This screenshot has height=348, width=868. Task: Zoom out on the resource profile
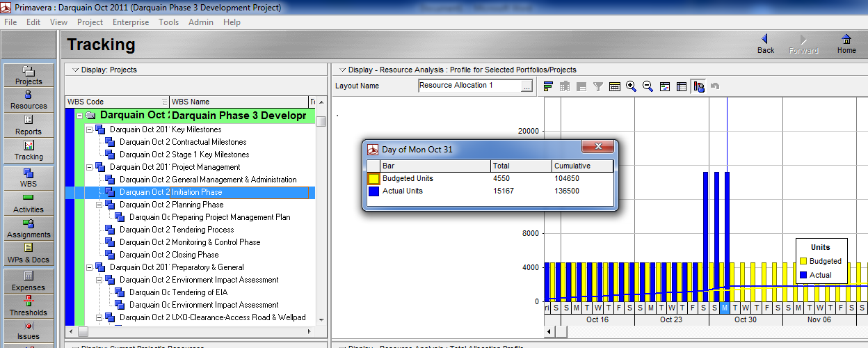pos(648,86)
